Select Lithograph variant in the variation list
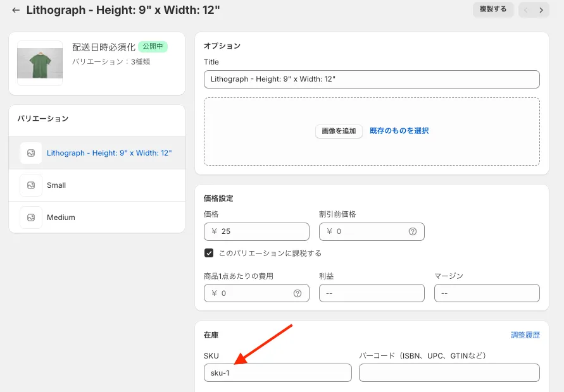The image size is (564, 392). [109, 153]
